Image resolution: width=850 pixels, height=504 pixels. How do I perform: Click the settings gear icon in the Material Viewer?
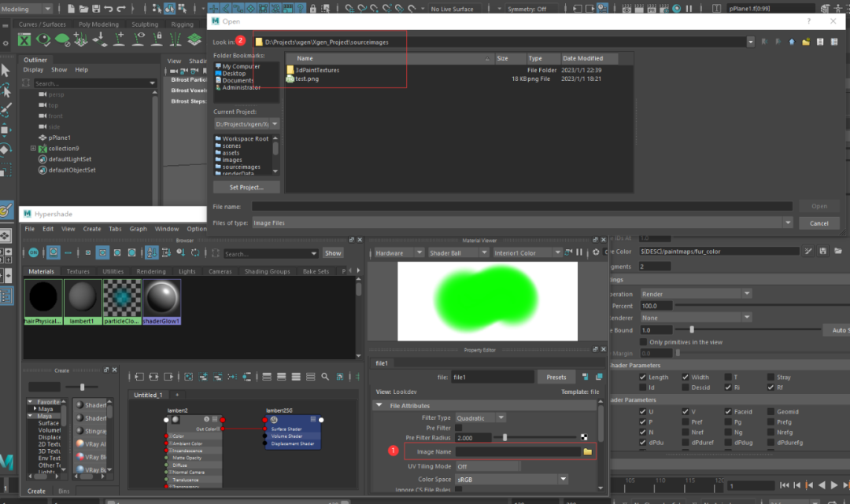596,252
